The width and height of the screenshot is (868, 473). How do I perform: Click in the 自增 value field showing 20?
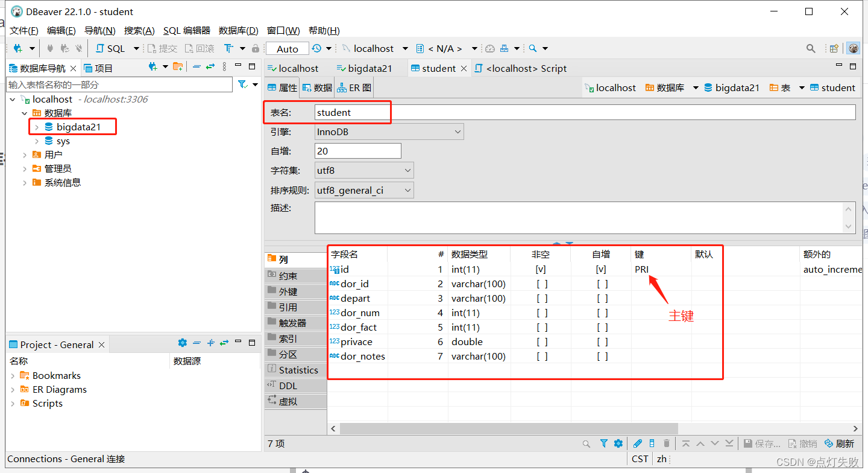(358, 151)
